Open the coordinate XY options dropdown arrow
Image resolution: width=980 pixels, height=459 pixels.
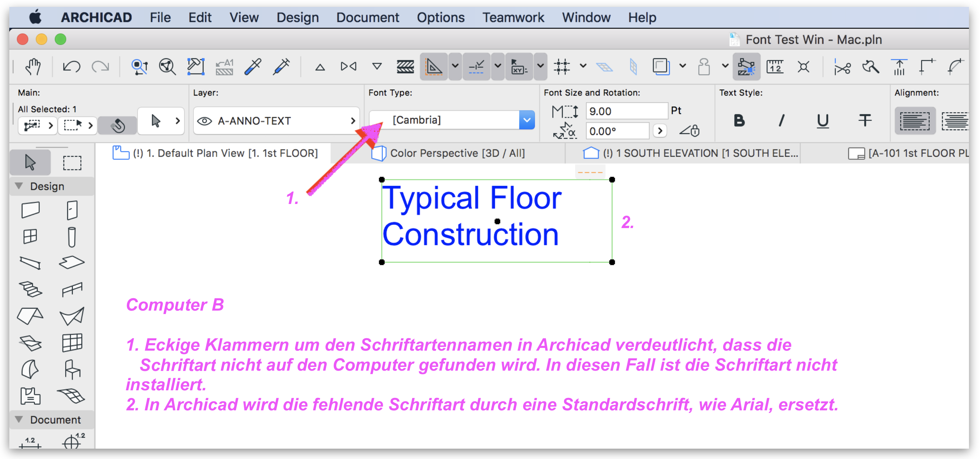click(540, 67)
